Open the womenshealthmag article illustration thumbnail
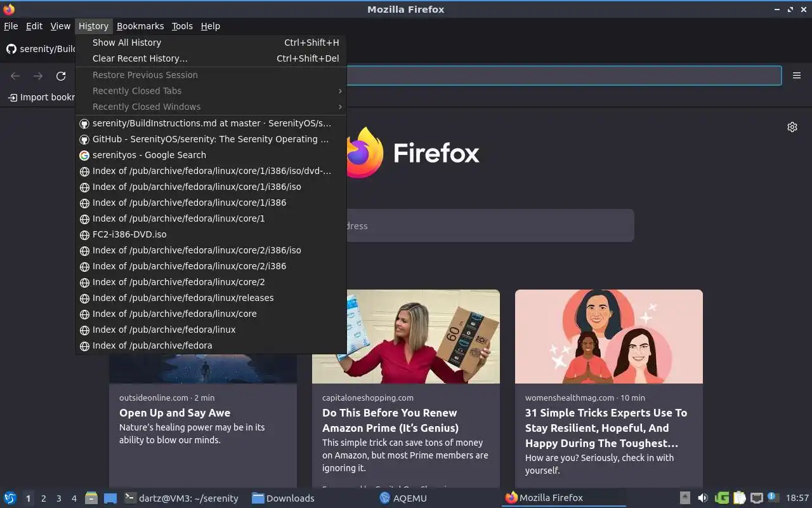 tap(609, 337)
